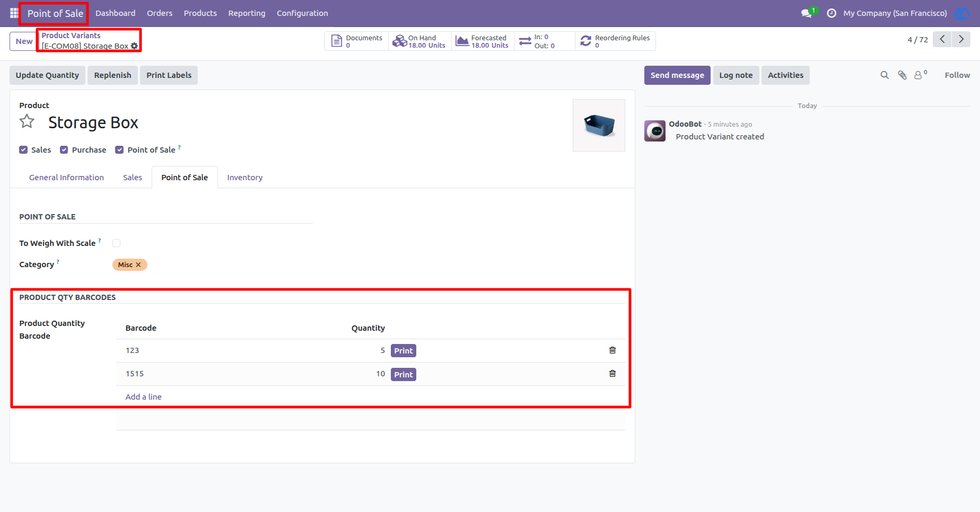Open In/Out transfers stat button
980x512 pixels.
(x=545, y=41)
